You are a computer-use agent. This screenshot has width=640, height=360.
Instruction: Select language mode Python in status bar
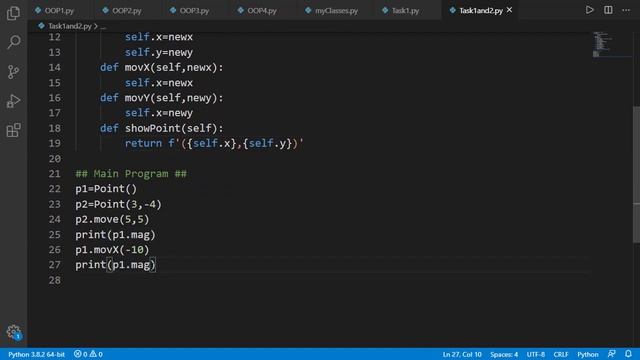click(588, 354)
